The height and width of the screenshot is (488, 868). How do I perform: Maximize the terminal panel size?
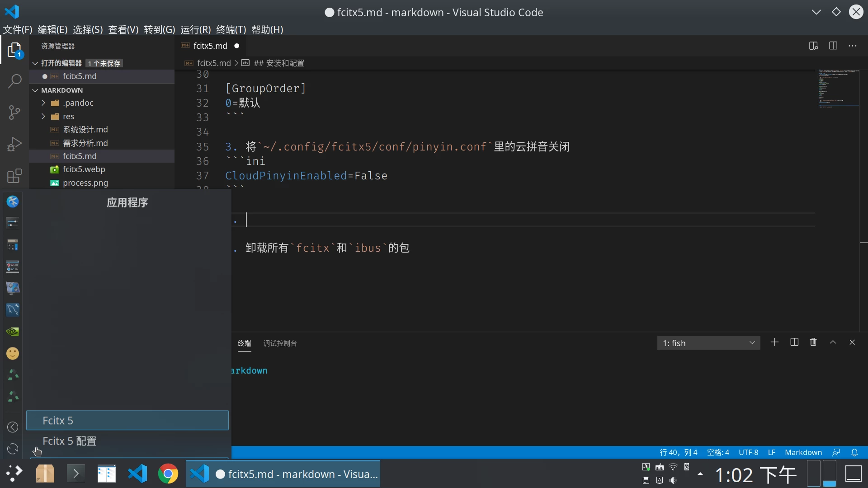(x=833, y=343)
